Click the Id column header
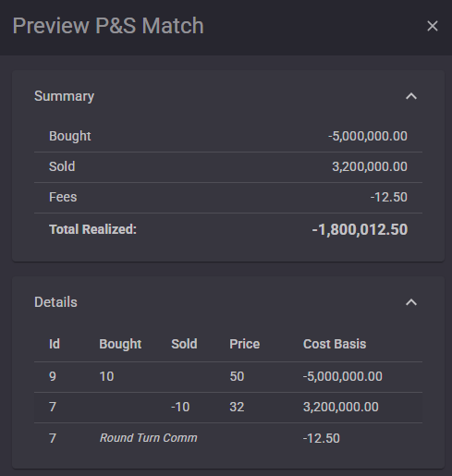This screenshot has width=452, height=476. pos(55,344)
